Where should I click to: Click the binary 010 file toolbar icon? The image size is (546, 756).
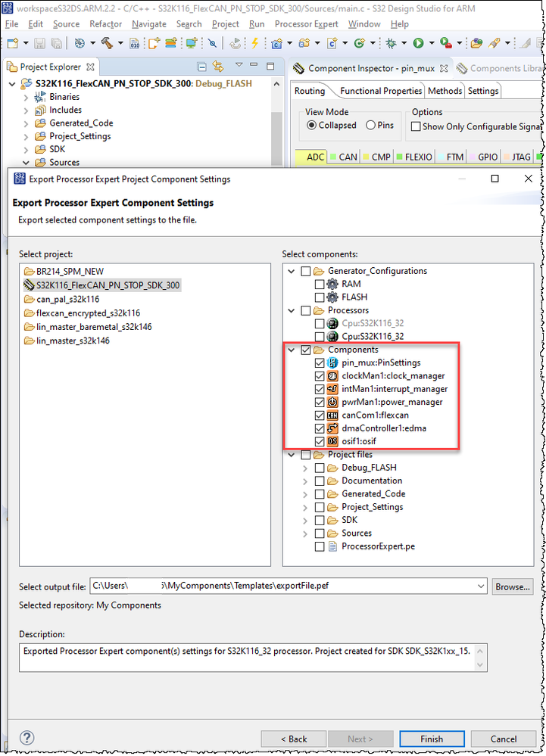pos(135,43)
